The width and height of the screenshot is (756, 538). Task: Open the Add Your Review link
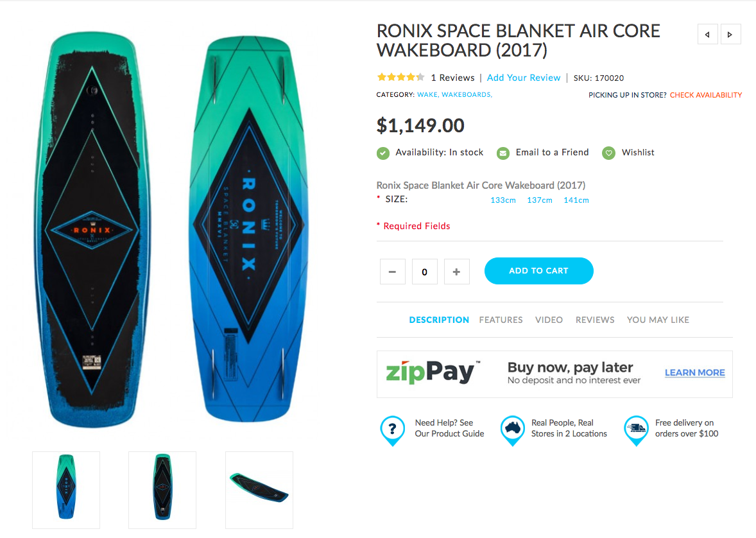[x=524, y=78]
